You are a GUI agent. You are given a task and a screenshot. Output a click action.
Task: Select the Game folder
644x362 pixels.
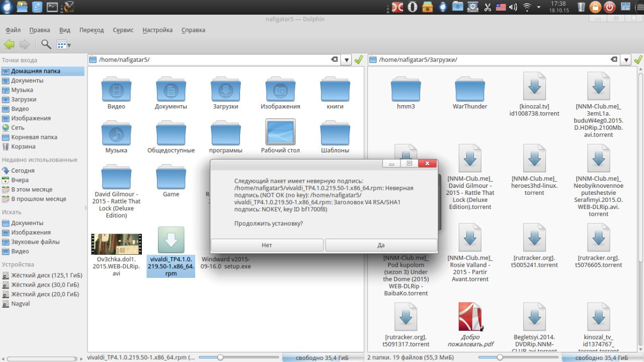tap(171, 177)
